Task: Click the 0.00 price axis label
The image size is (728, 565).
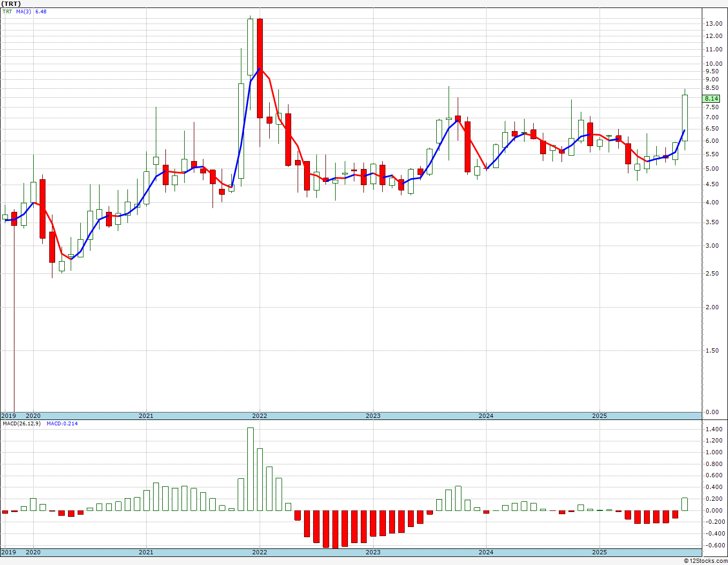Action: 712,412
